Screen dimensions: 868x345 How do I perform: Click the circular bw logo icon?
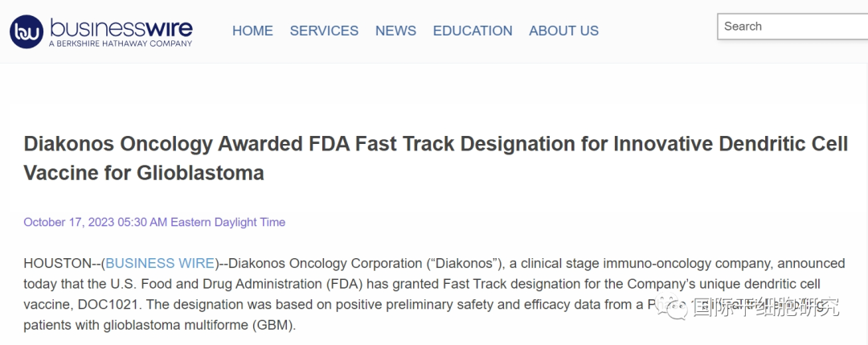(28, 32)
